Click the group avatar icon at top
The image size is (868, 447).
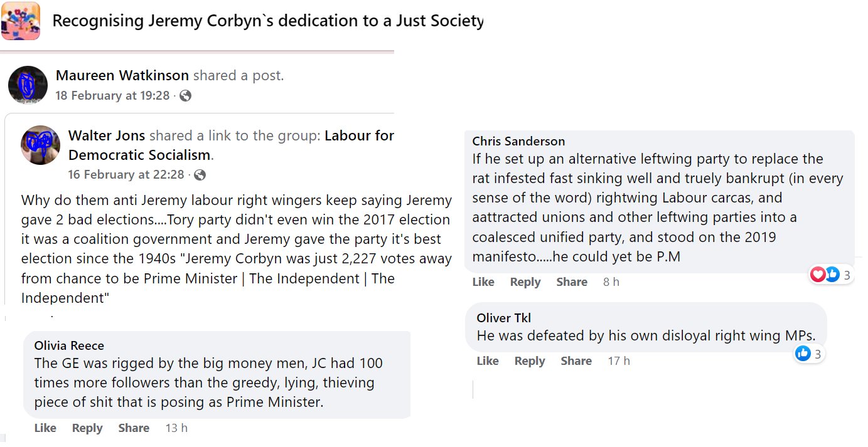21,21
